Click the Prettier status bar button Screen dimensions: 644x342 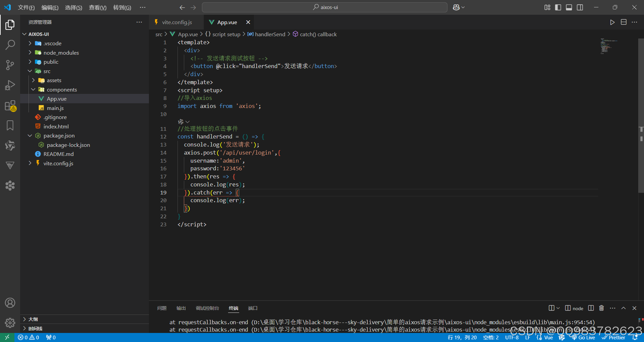[x=613, y=338]
